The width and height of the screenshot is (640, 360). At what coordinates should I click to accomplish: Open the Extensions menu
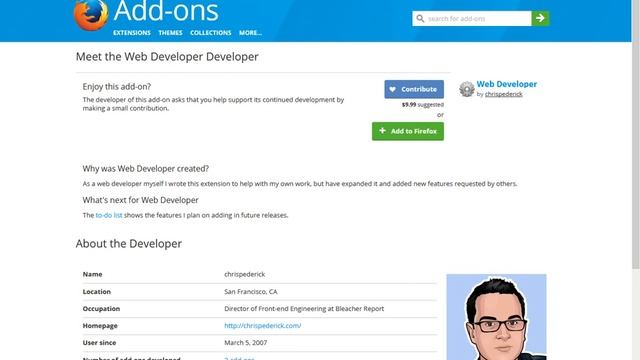pos(131,33)
